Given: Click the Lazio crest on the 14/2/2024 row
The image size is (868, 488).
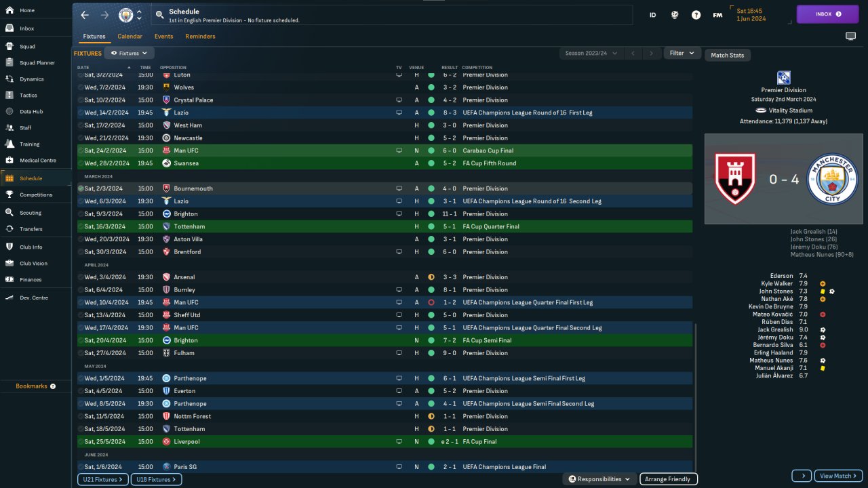Looking at the screenshot, I should (167, 113).
